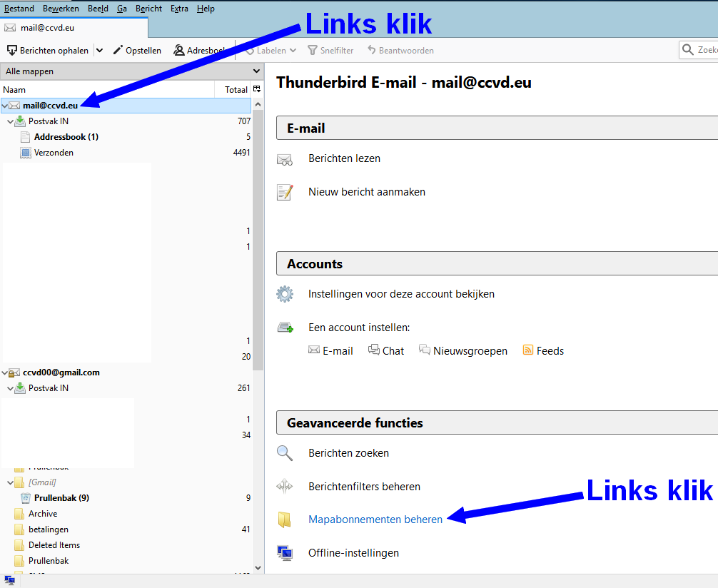The width and height of the screenshot is (718, 588).
Task: Collapse the [Gmail] folder node
Action: tap(10, 482)
